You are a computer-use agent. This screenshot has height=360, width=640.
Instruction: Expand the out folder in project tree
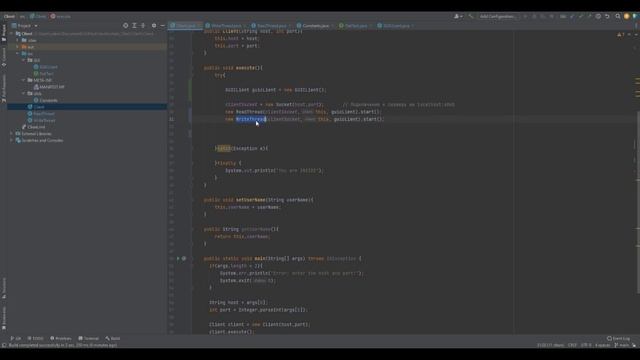(x=18, y=47)
